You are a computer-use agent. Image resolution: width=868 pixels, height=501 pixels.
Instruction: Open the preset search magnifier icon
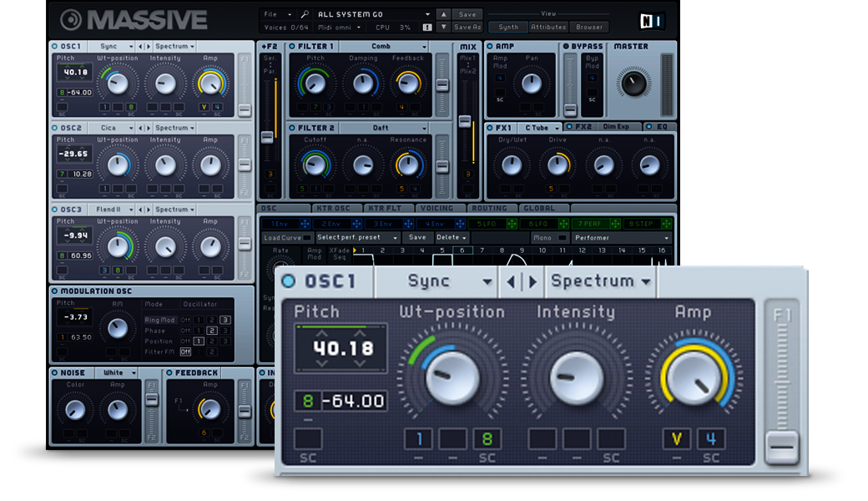305,14
